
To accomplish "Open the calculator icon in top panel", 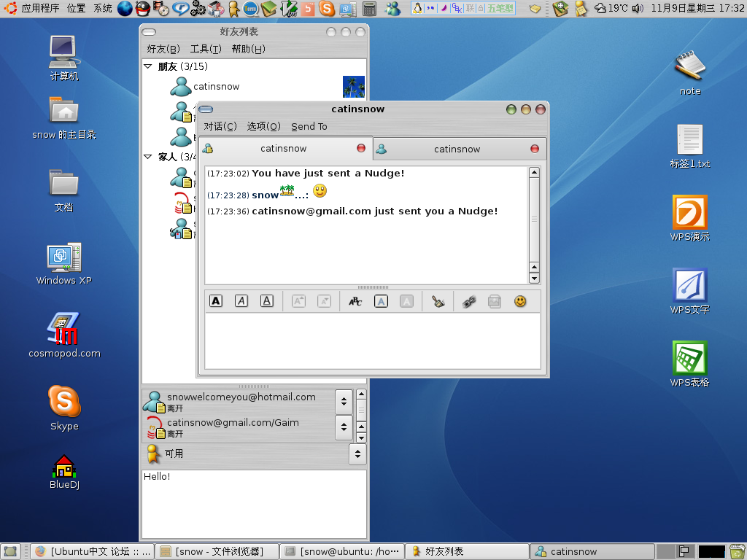I will (x=369, y=8).
